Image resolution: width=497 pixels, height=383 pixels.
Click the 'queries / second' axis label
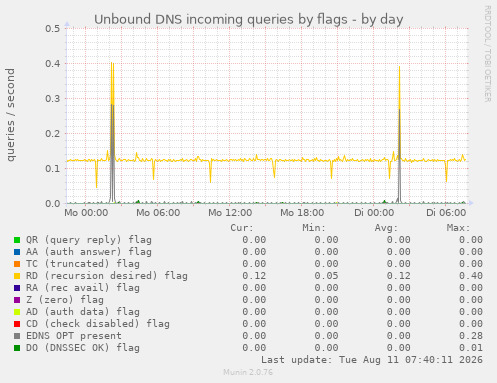pos(10,115)
